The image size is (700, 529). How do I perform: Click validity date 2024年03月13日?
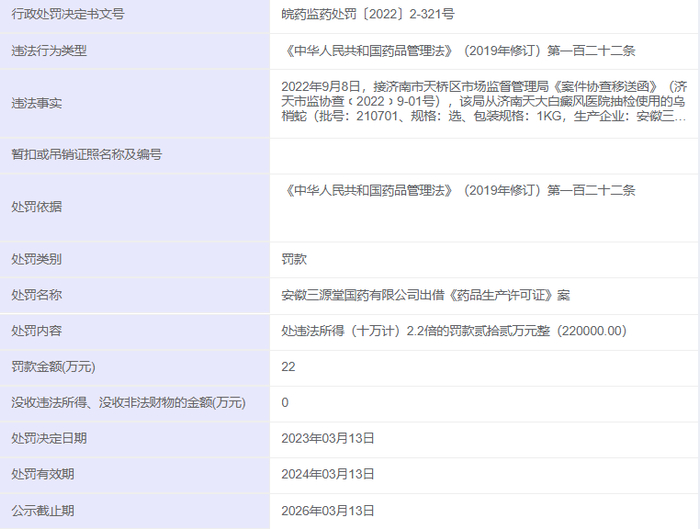(x=328, y=474)
